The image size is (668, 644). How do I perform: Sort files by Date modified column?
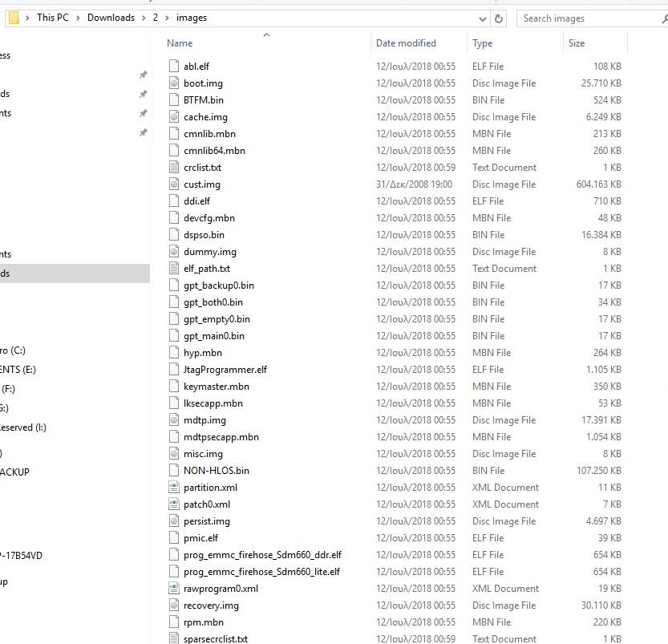pos(406,43)
